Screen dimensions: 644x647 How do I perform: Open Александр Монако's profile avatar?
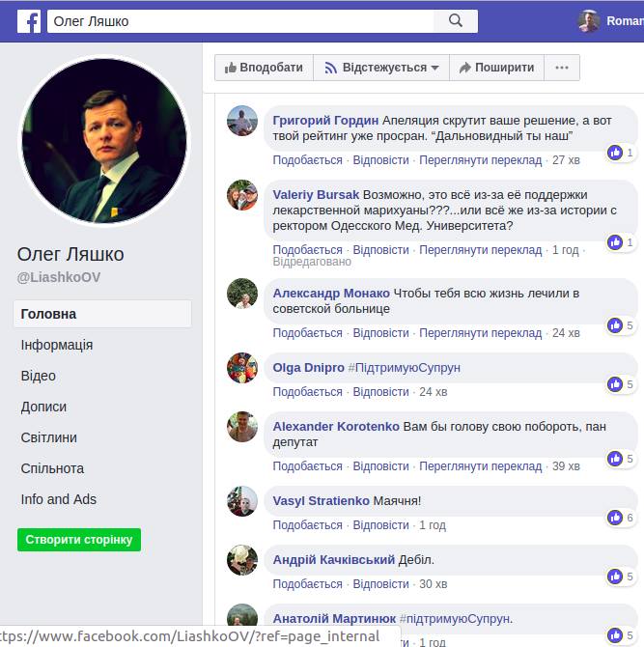tap(242, 294)
